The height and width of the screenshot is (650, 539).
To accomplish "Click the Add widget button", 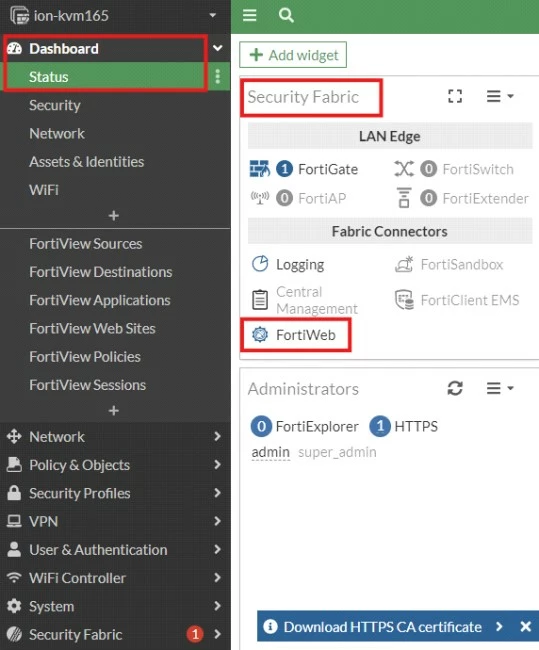I will point(293,54).
